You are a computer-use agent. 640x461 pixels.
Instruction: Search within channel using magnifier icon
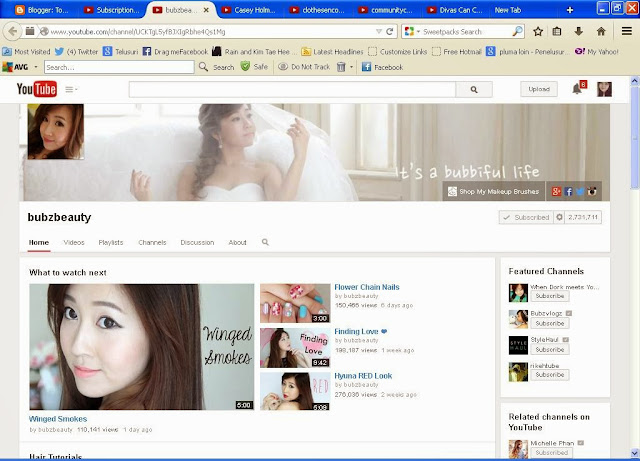tap(265, 242)
